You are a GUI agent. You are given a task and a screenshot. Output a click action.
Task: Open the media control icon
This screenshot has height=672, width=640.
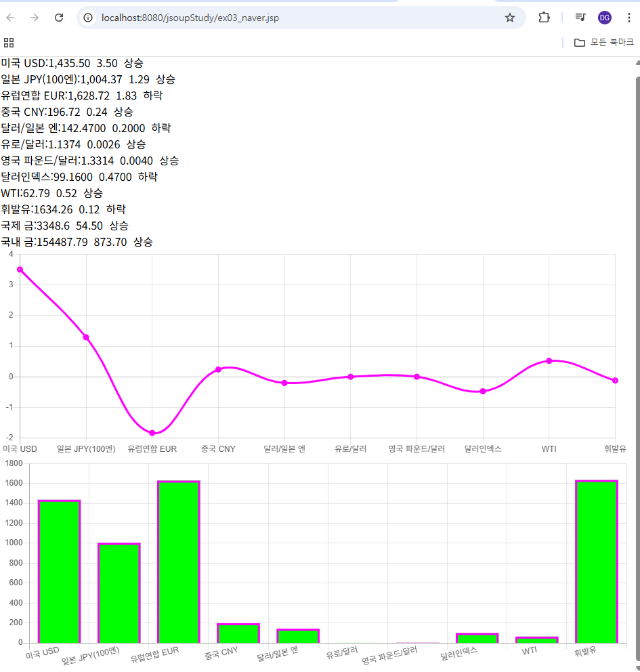coord(580,18)
